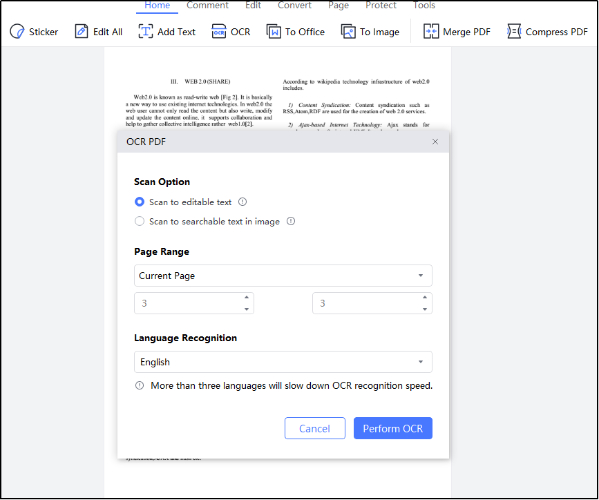Open the Comment tab
Image resolution: width=599 pixels, height=500 pixels.
coord(207,5)
